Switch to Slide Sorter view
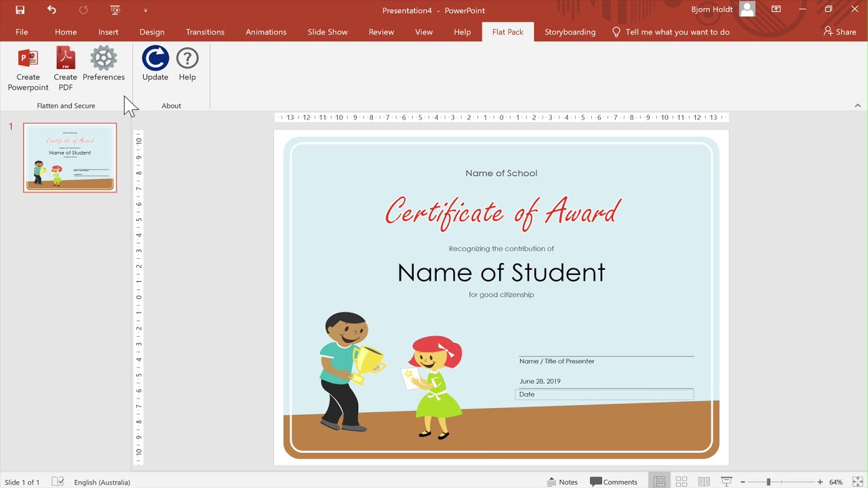 pyautogui.click(x=682, y=482)
